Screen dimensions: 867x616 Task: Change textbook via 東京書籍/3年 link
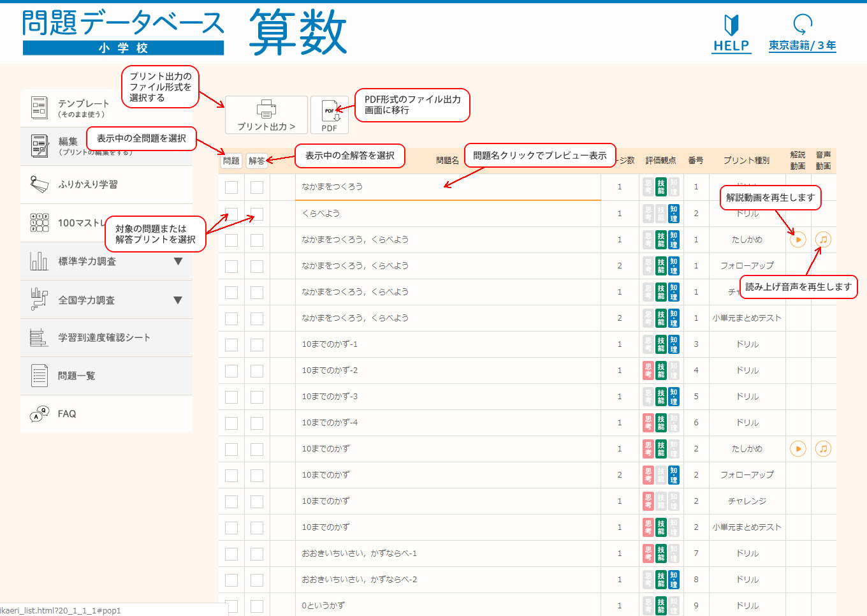pyautogui.click(x=802, y=45)
